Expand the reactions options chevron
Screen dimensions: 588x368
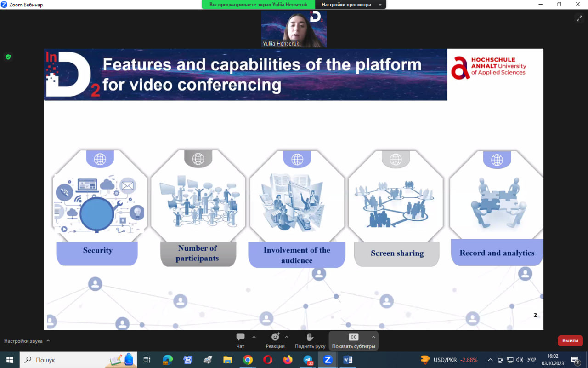pos(287,337)
